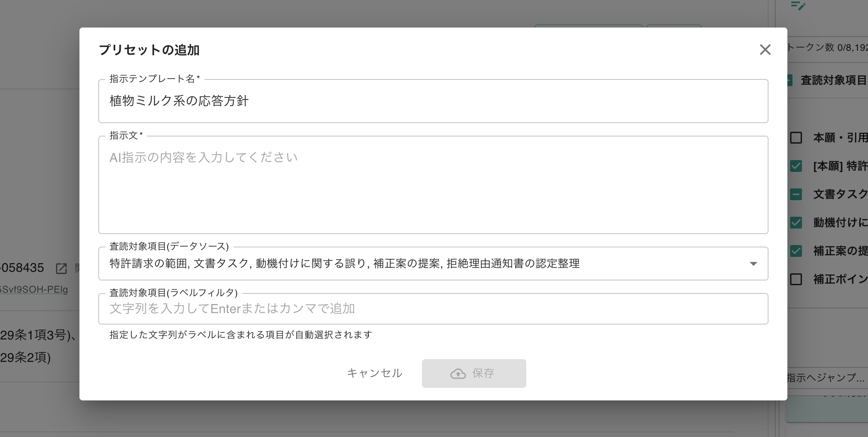
Task: Toggle the 査読対象項目 header checkbox
Action: [789, 80]
